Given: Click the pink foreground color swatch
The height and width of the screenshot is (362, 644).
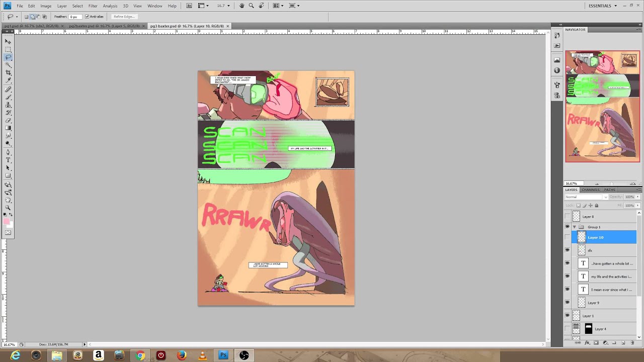Looking at the screenshot, I should click(x=7, y=221).
